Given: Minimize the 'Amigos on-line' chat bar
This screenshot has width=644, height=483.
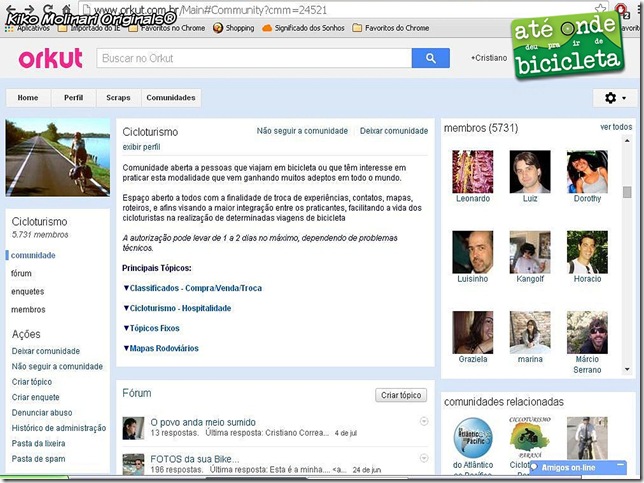Looking at the screenshot, I should (621, 466).
